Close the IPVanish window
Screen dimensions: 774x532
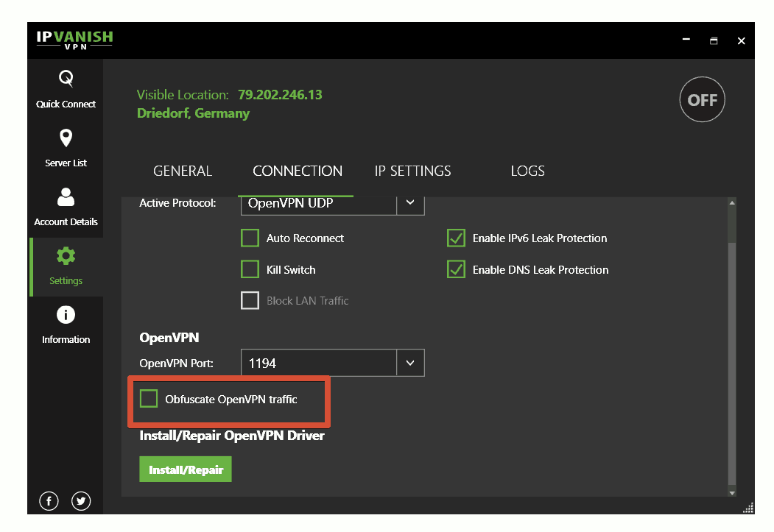741,41
